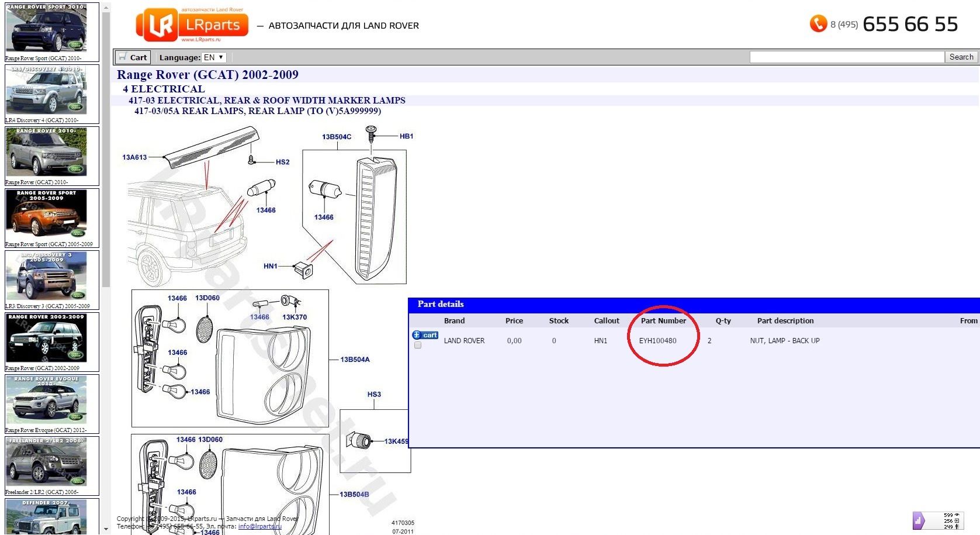The height and width of the screenshot is (535, 980).
Task: Click part number EYH100480
Action: (657, 341)
